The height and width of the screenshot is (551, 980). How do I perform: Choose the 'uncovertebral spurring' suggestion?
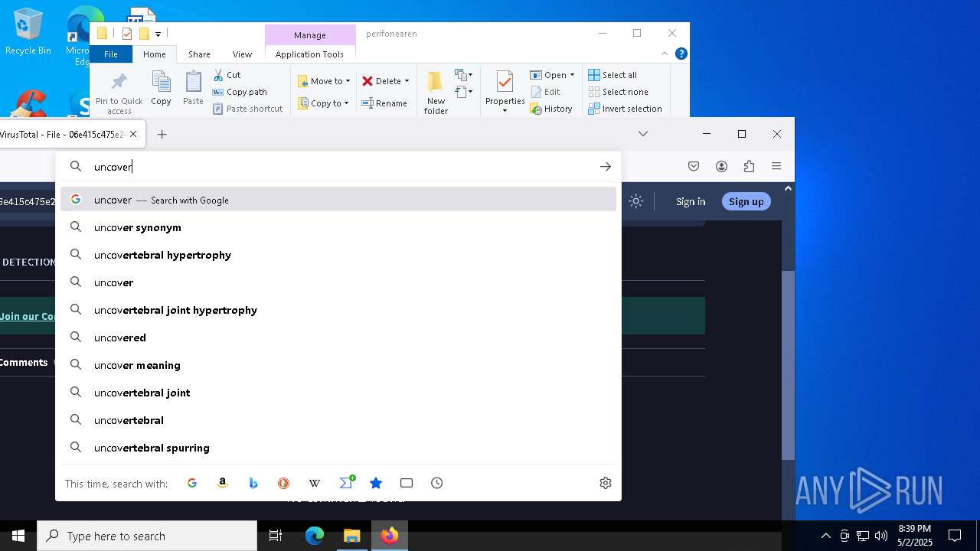338,448
